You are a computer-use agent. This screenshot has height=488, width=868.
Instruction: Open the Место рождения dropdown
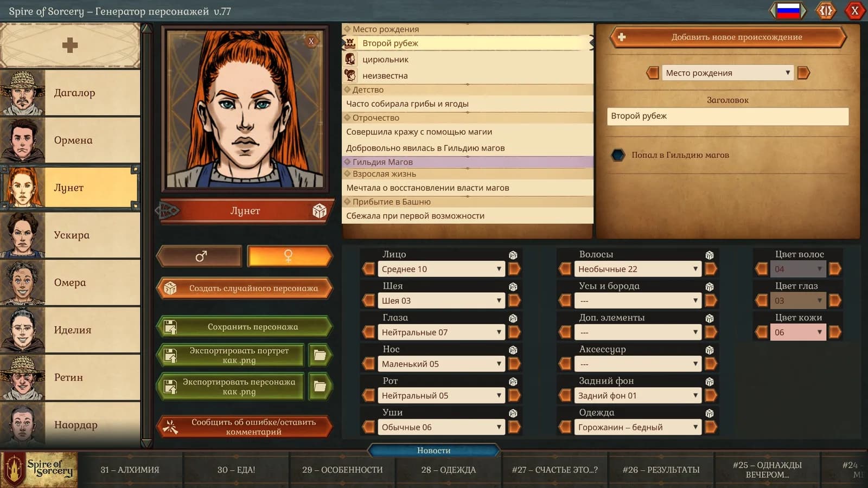coord(727,73)
